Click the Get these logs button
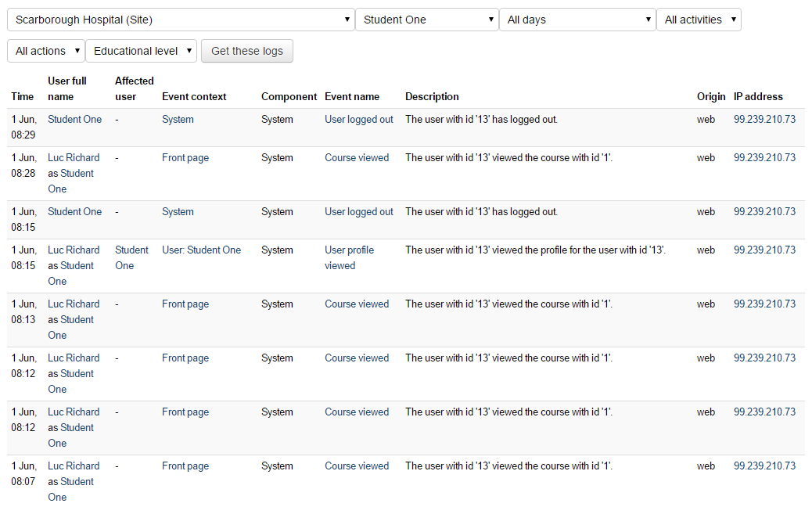Viewport: 812px width, 507px height. pyautogui.click(x=247, y=51)
